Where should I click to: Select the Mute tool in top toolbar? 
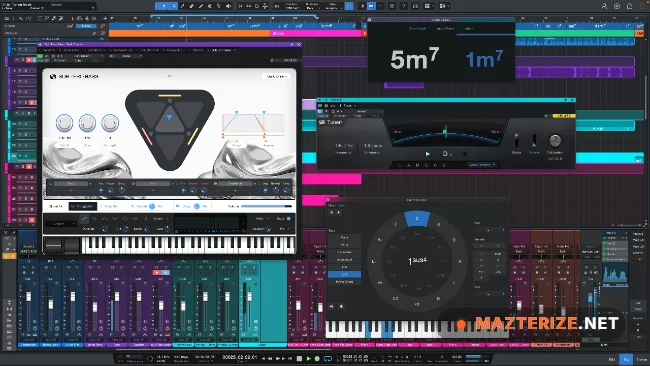(x=210, y=6)
